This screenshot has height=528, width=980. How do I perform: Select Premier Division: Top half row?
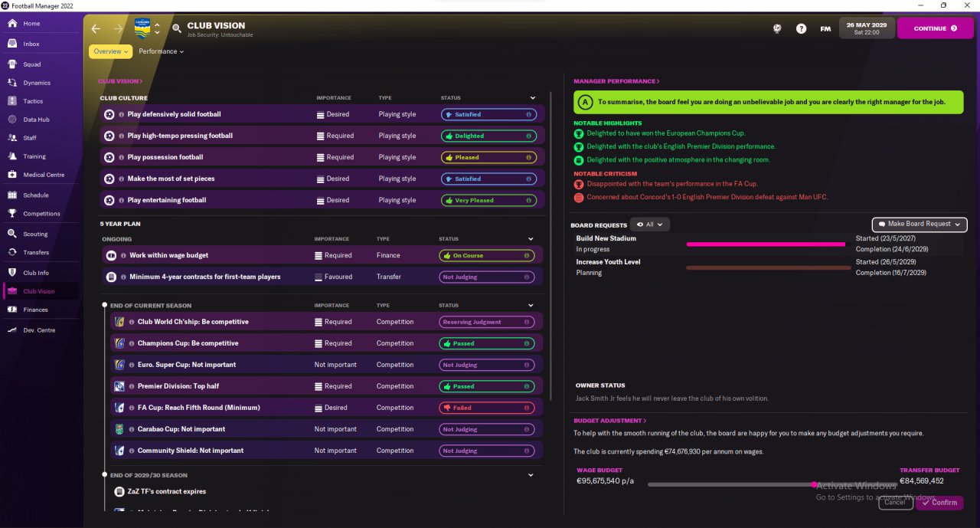coord(327,386)
